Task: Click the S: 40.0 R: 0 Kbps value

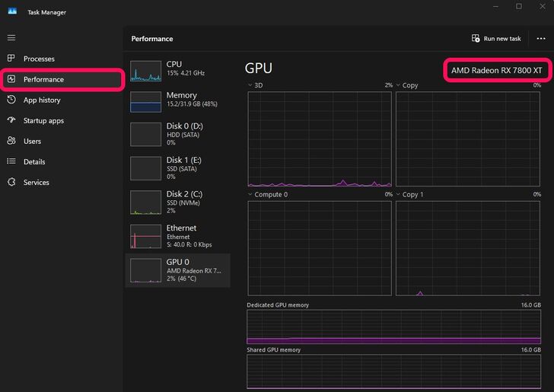Action: point(189,244)
